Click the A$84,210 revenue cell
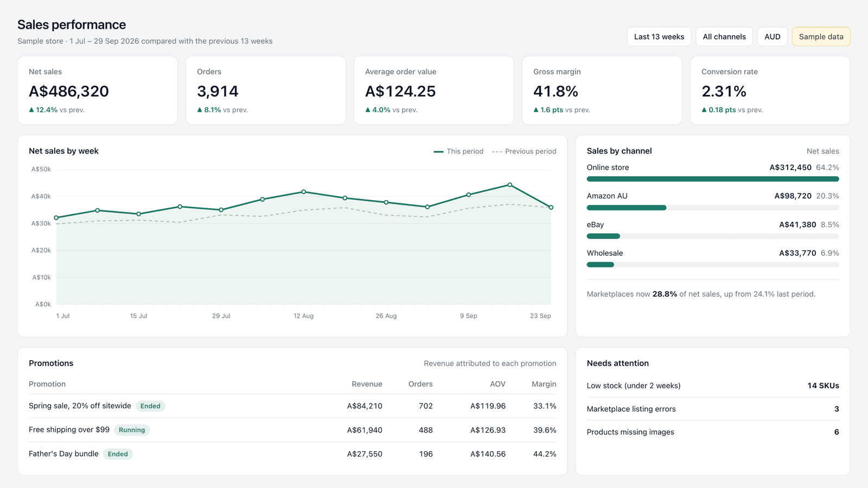Image resolution: width=868 pixels, height=488 pixels. (365, 406)
